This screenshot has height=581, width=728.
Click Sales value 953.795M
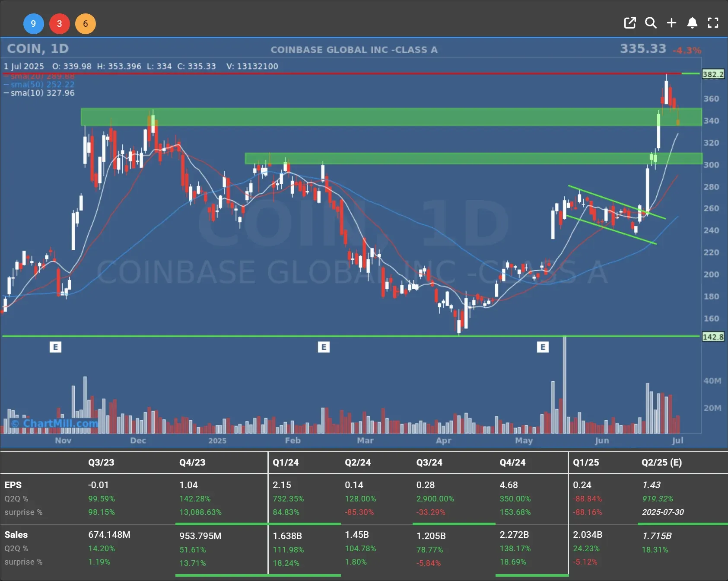coord(200,536)
